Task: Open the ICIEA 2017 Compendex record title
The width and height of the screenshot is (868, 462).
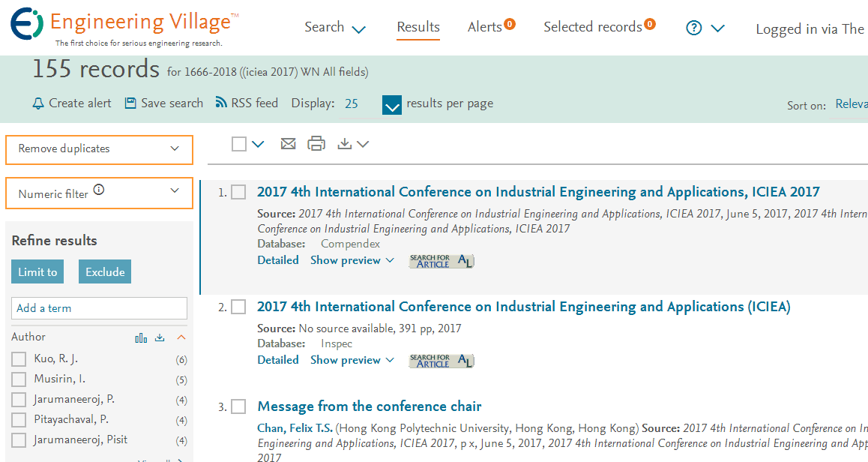Action: (x=538, y=192)
